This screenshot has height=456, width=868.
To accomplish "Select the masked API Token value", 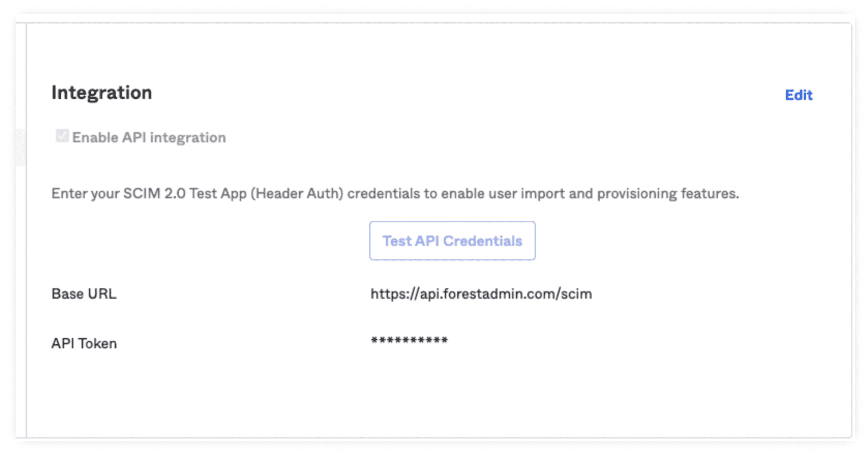I will [409, 342].
